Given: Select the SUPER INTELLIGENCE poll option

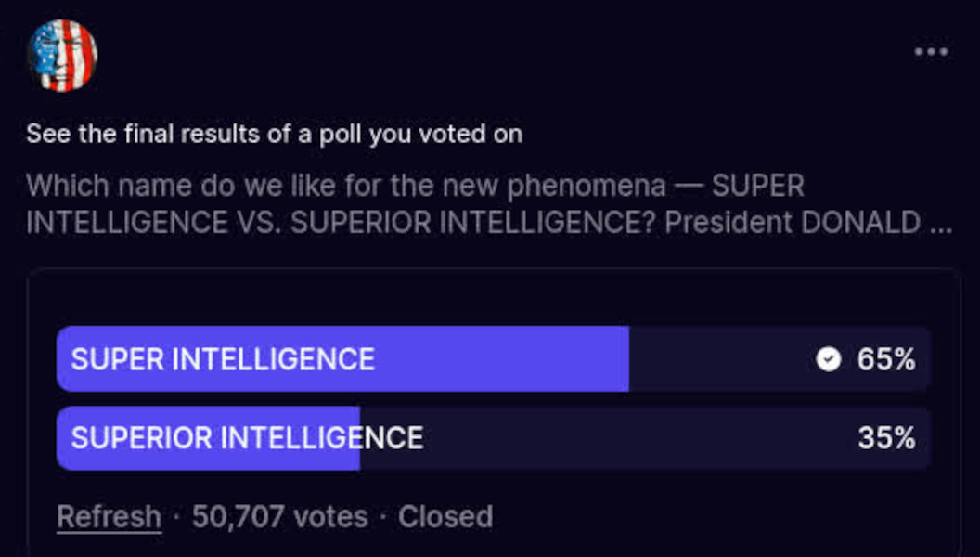Looking at the screenshot, I should (x=493, y=359).
